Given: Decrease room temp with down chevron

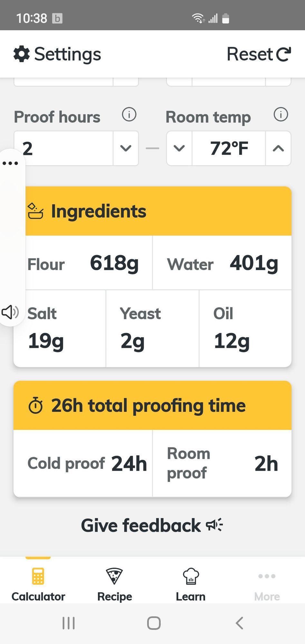Looking at the screenshot, I should pos(179,148).
